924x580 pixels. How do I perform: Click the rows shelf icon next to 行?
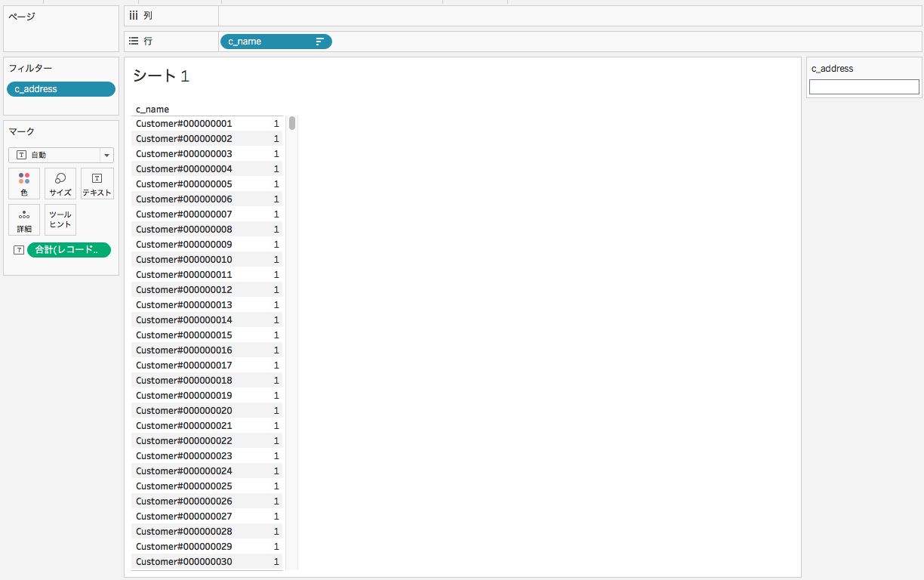(x=134, y=41)
